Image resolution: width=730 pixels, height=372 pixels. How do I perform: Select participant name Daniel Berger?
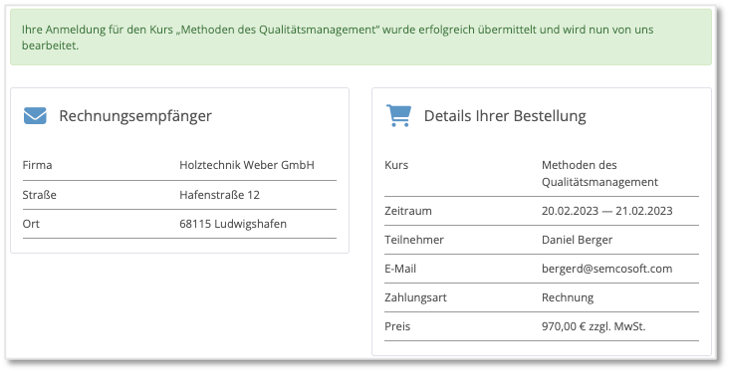[x=577, y=240]
